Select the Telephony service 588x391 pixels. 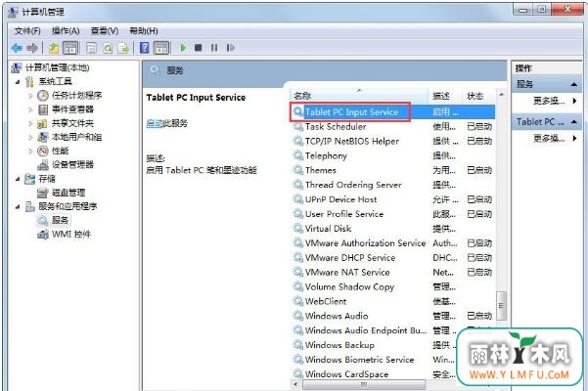(x=393, y=155)
